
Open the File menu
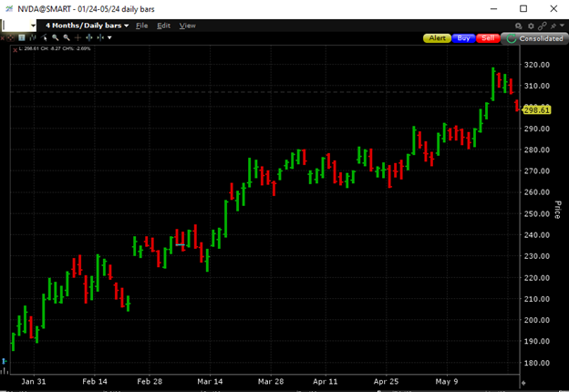pos(142,26)
